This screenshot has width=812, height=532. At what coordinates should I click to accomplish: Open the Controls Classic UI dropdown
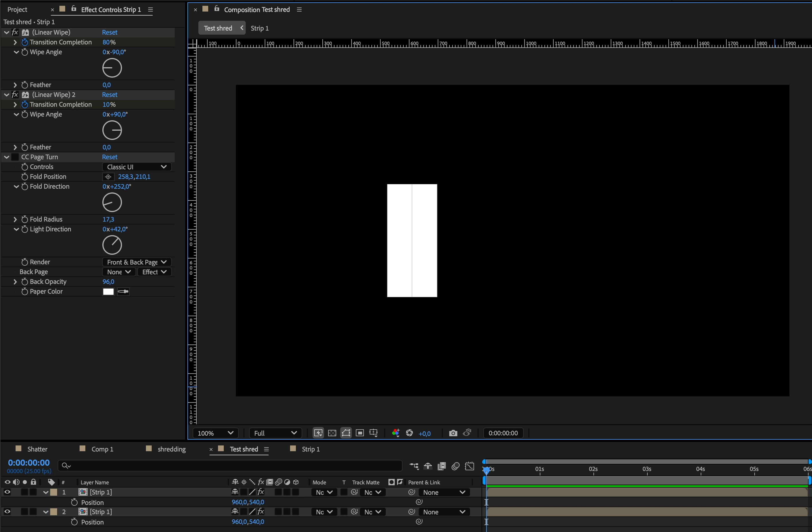click(x=136, y=167)
